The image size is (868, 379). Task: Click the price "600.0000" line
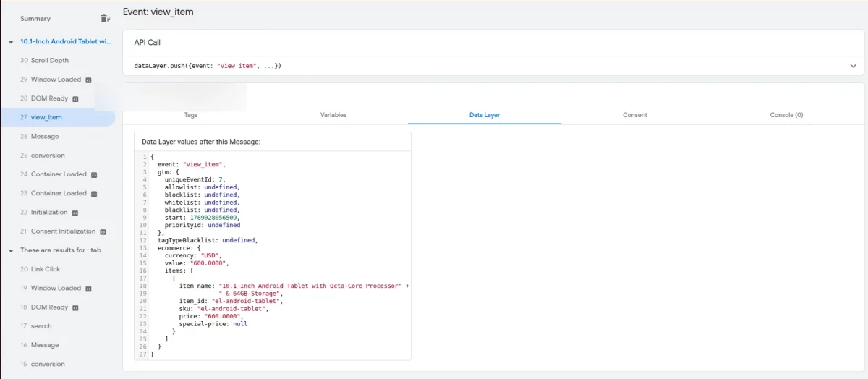click(212, 316)
